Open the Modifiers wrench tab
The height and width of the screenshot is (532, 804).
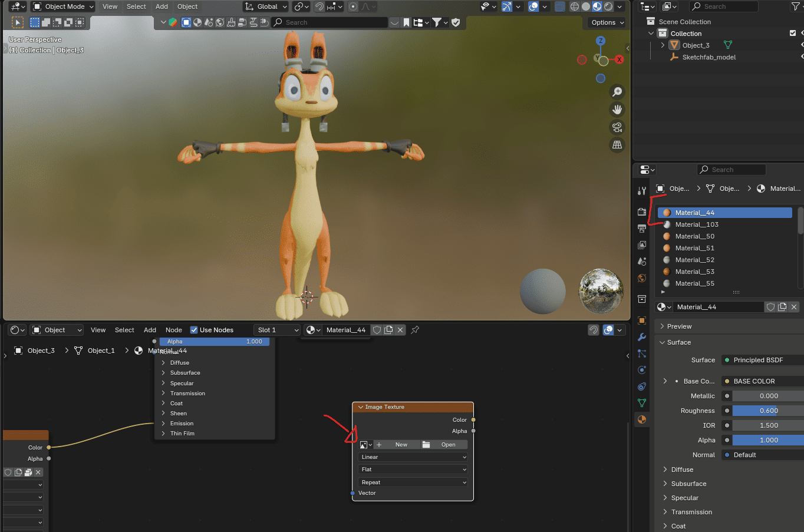click(x=642, y=337)
